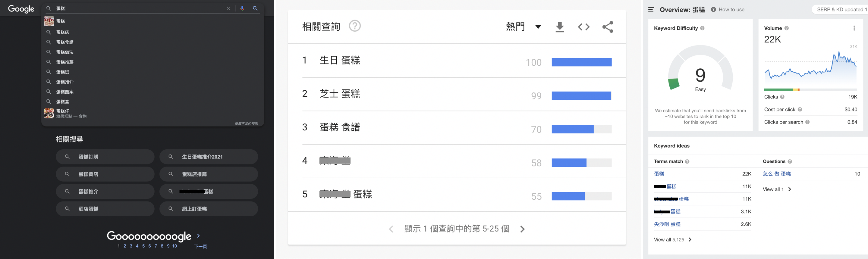The image size is (868, 259).
Task: Select 蛋糕食譜 autocomplete suggestion
Action: coord(65,42)
